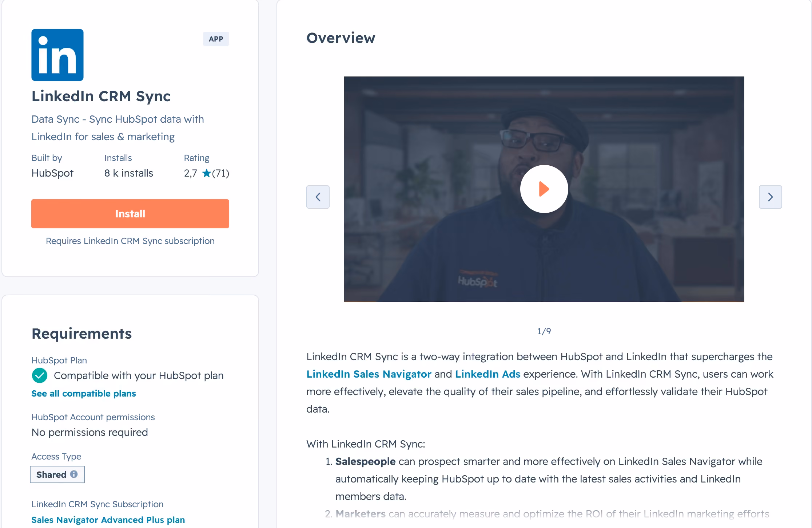Click the review count (71)
This screenshot has width=812, height=528.
[x=221, y=173]
